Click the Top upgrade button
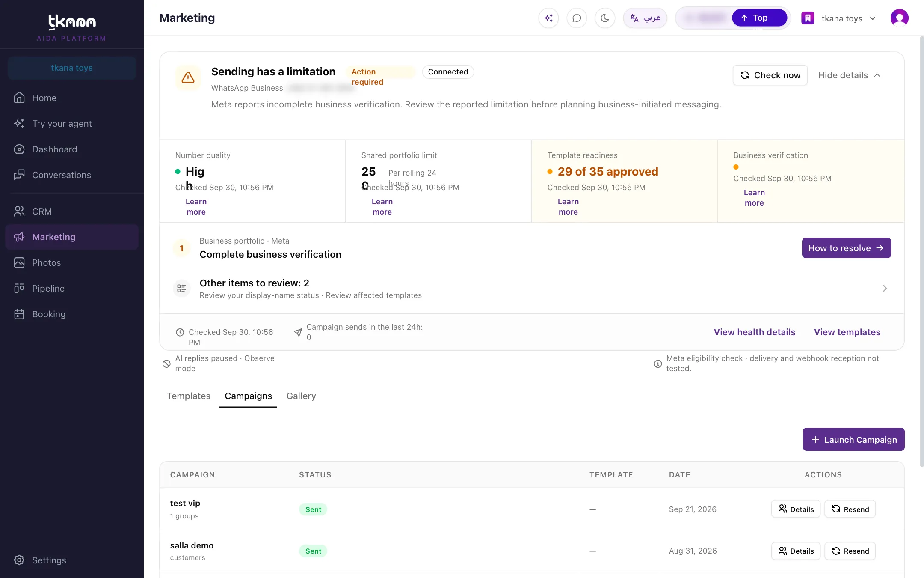The width and height of the screenshot is (924, 578). 759,18
